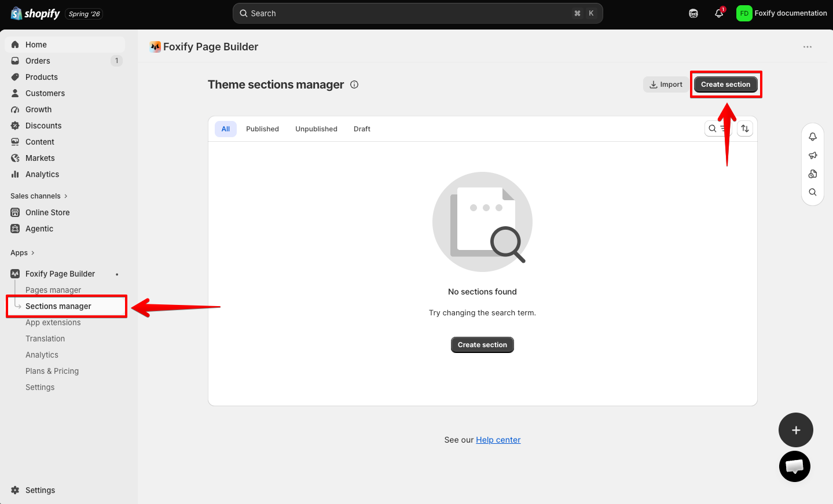Image resolution: width=833 pixels, height=504 pixels.
Task: Click the Products tag icon
Action: 15,77
